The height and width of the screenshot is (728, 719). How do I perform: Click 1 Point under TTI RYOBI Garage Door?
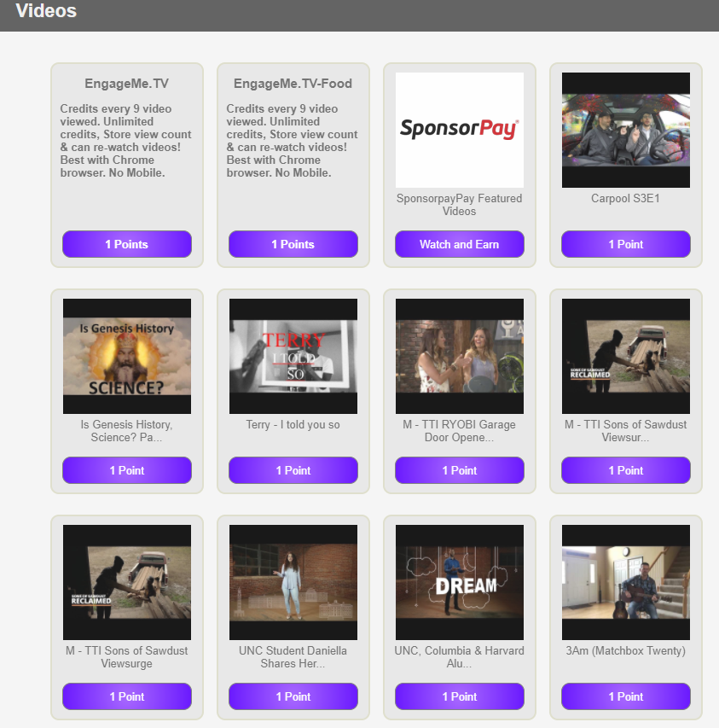(459, 470)
